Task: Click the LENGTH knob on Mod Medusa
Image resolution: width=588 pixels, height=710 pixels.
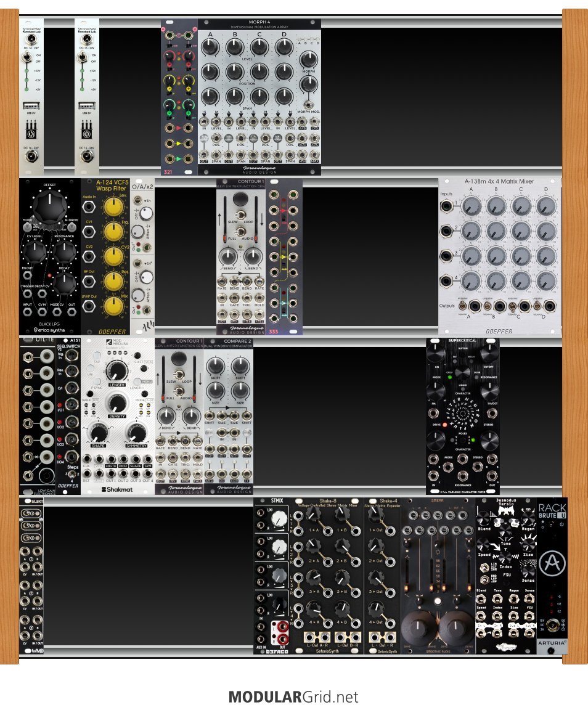Action: (x=117, y=370)
